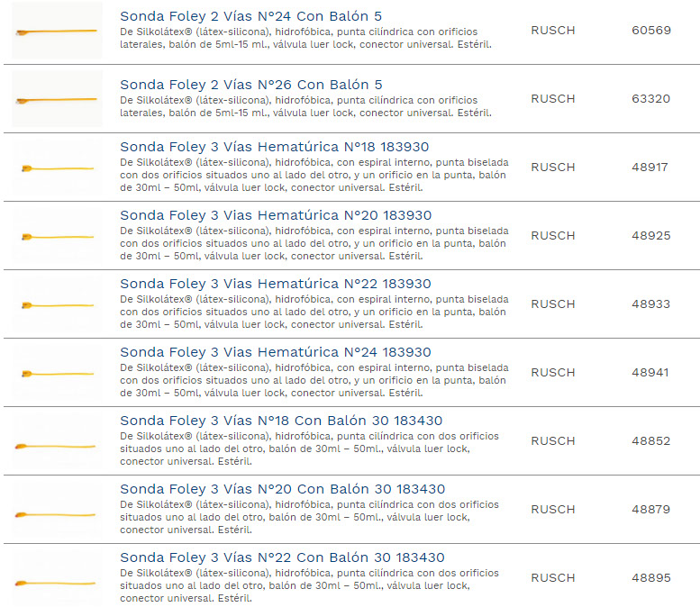Click thumbnail image of Foley 2 Vías N°24
The image size is (700, 607).
click(57, 32)
